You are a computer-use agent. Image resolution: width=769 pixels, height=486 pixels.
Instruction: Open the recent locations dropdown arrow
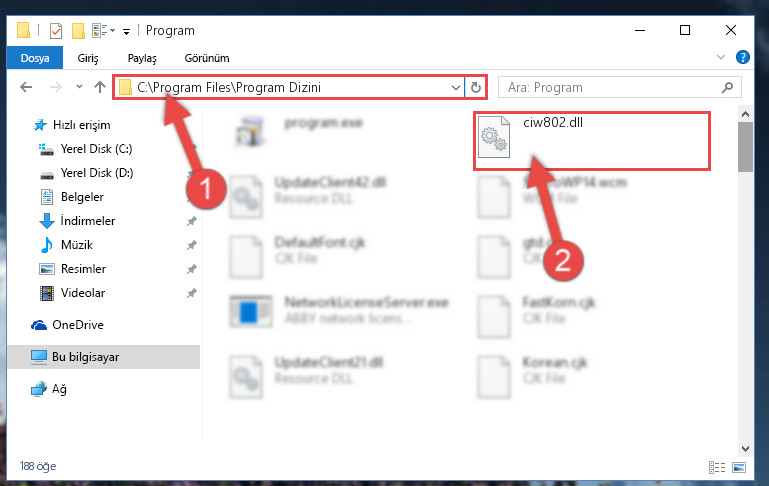79,87
